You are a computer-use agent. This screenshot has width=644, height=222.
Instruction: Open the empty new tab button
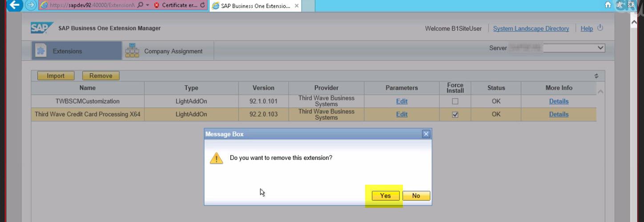[308, 6]
